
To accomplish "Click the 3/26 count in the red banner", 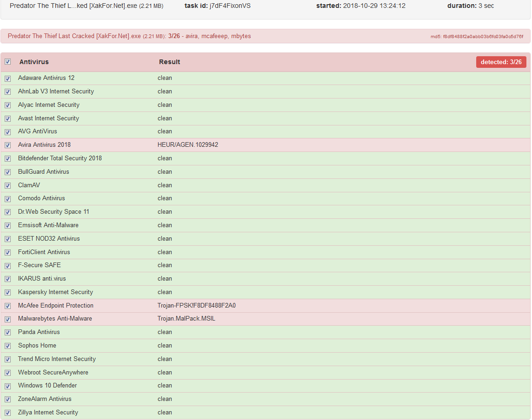I will point(174,36).
